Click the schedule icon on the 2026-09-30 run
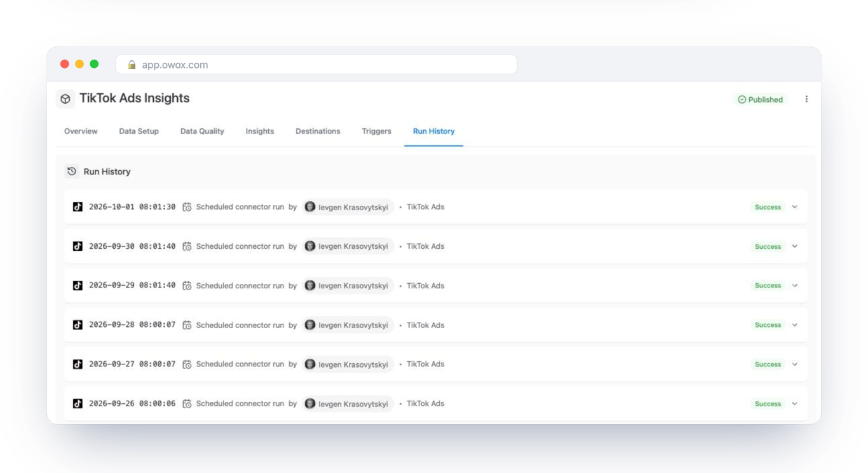 (187, 246)
